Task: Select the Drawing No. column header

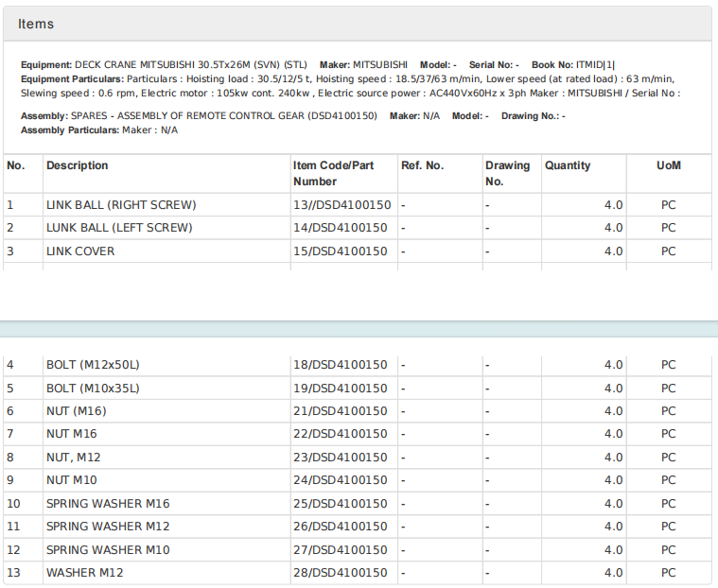Action: (x=507, y=173)
